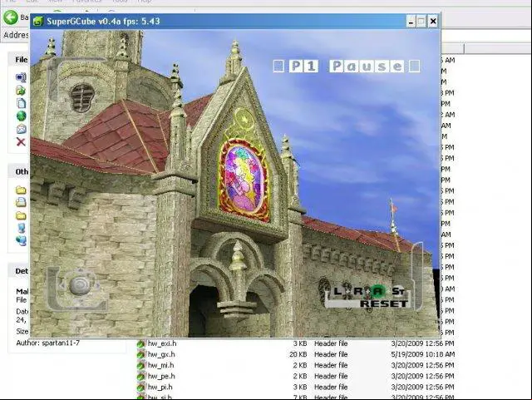Click the green Back arrow in Explorer
This screenshot has height=400, width=532.
pyautogui.click(x=11, y=17)
